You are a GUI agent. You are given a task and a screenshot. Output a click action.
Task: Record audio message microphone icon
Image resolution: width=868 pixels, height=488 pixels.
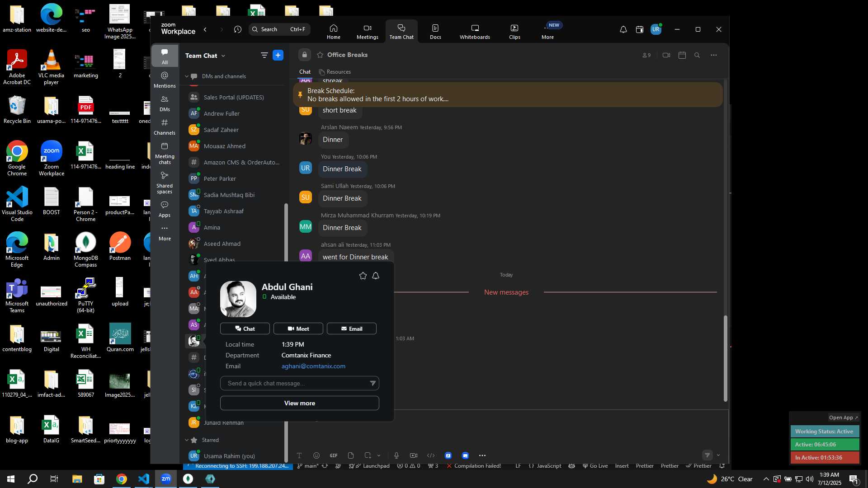click(x=396, y=455)
